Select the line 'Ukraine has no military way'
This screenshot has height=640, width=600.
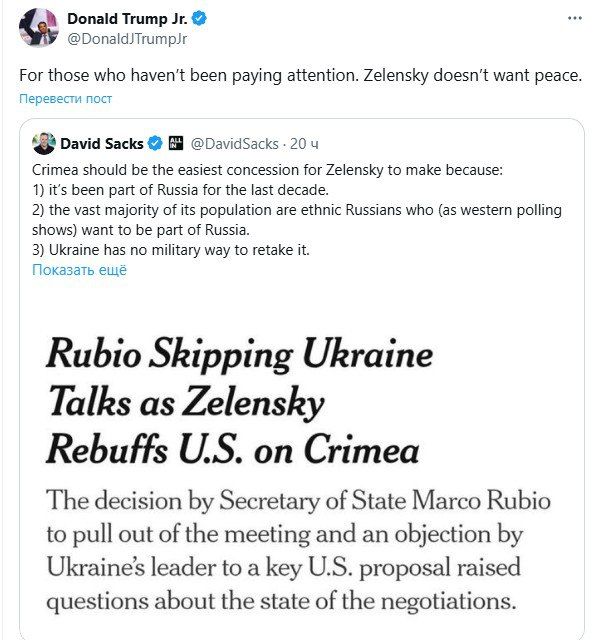coord(171,250)
